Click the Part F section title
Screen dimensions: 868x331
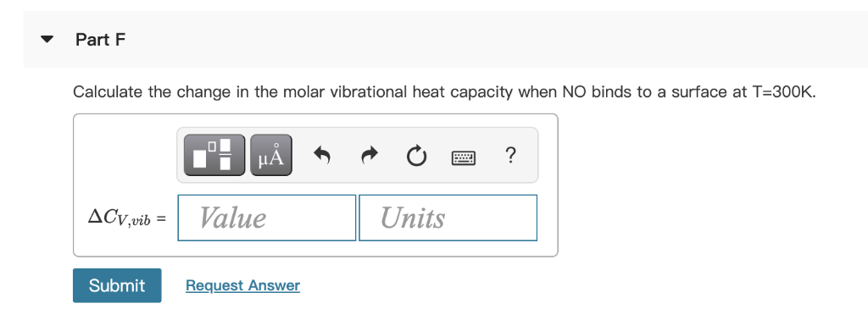[101, 40]
